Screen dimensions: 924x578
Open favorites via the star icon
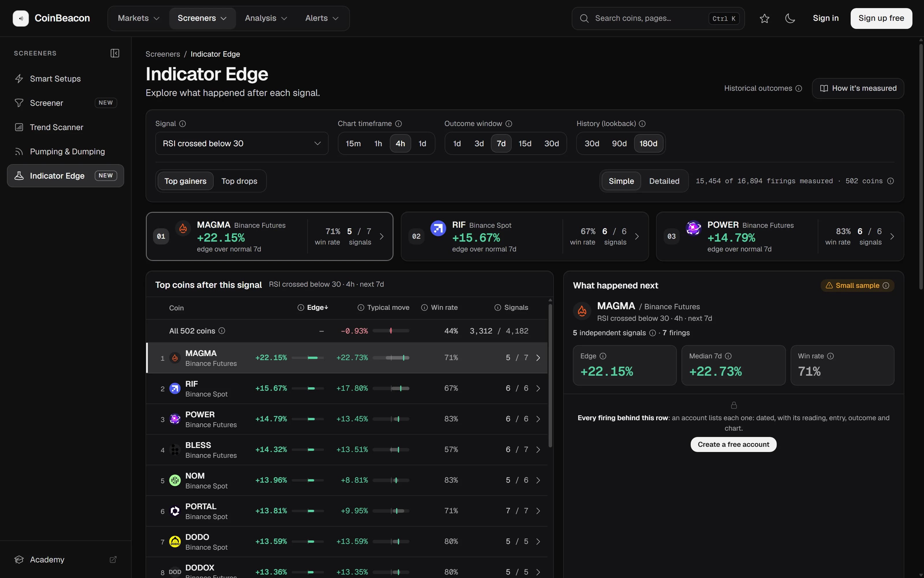pos(764,18)
